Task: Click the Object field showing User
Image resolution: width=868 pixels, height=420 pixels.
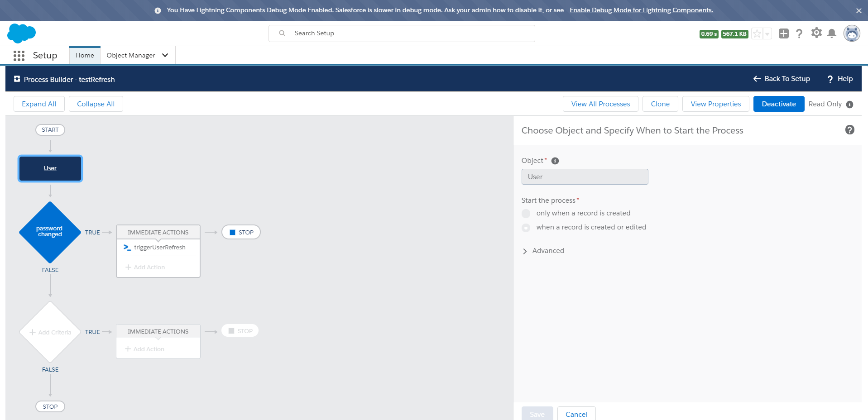Action: click(585, 177)
